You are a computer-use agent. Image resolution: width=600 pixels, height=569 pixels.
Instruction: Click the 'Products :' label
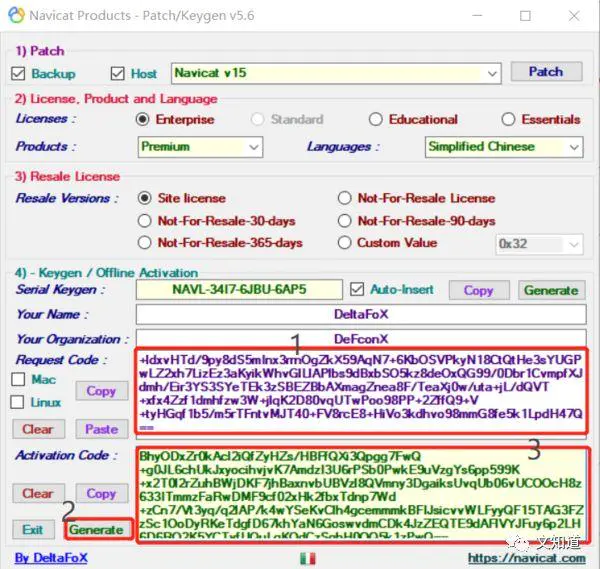(x=46, y=146)
